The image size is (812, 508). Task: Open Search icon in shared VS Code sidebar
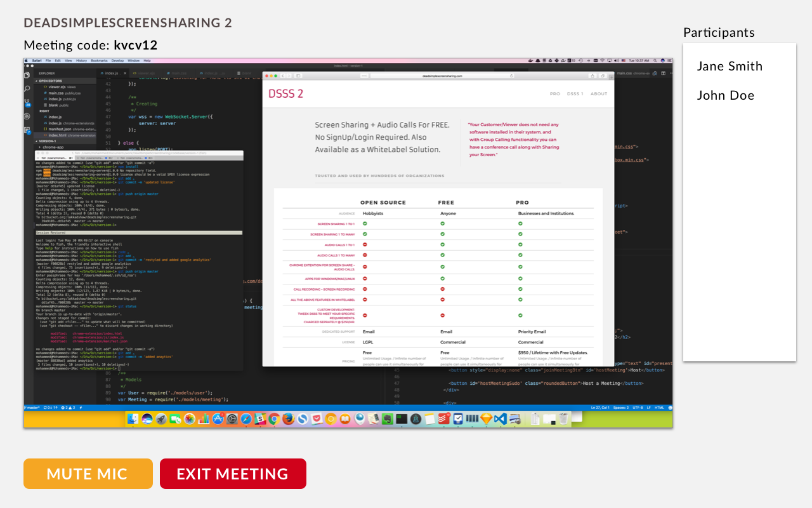[x=27, y=88]
